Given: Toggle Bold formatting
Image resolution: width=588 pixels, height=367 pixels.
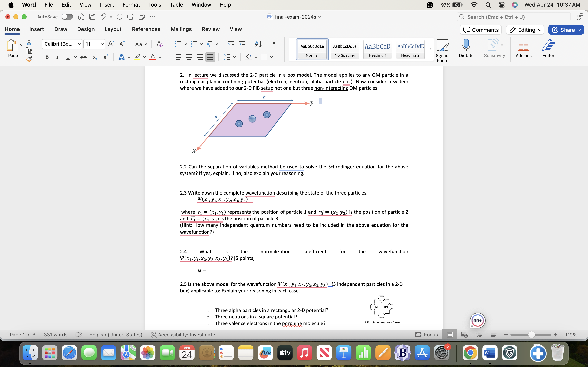Looking at the screenshot, I should (x=47, y=57).
